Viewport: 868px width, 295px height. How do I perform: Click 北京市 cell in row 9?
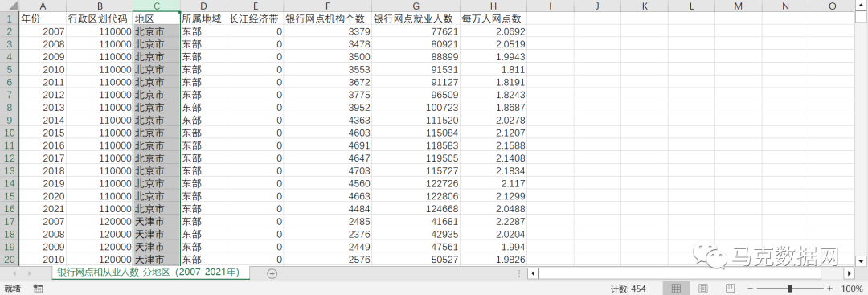[157, 120]
